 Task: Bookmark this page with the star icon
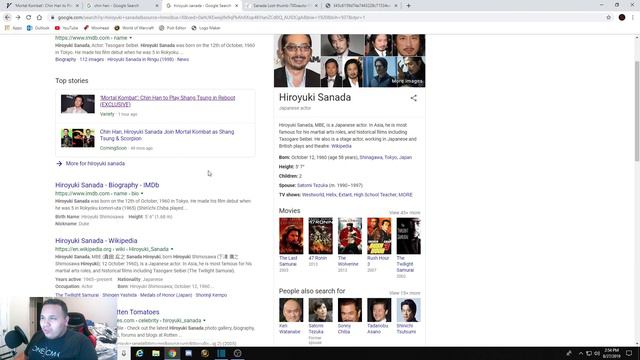pyautogui.click(x=609, y=18)
